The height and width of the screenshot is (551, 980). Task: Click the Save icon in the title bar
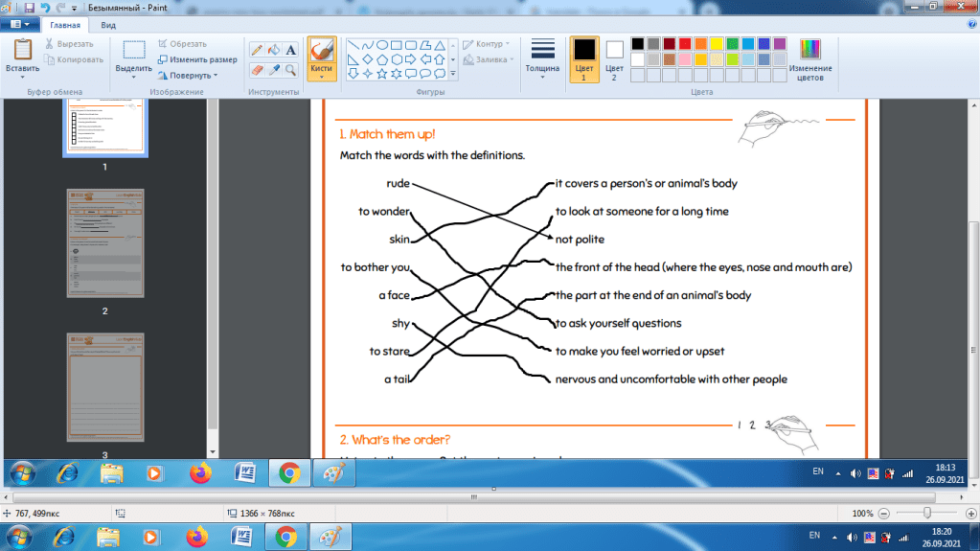[x=30, y=8]
